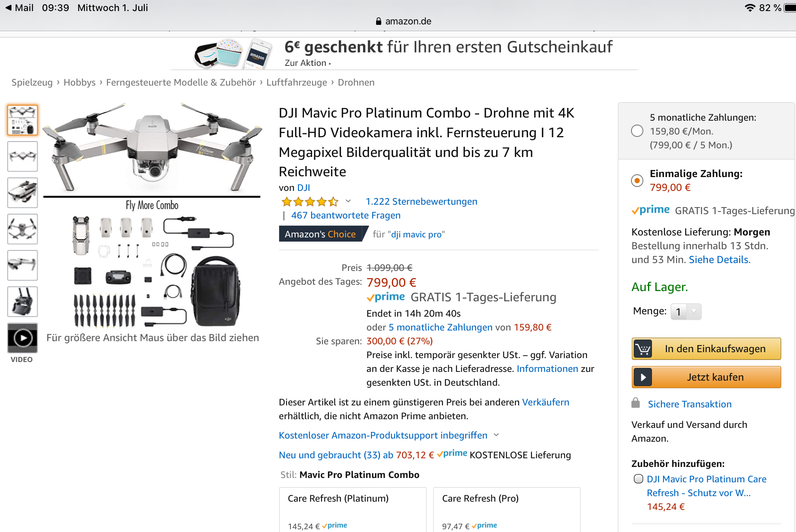Expand Kostenloser Amazon-Produktsupport inbegriffen
Screen dimensions: 796x532
pos(496,435)
